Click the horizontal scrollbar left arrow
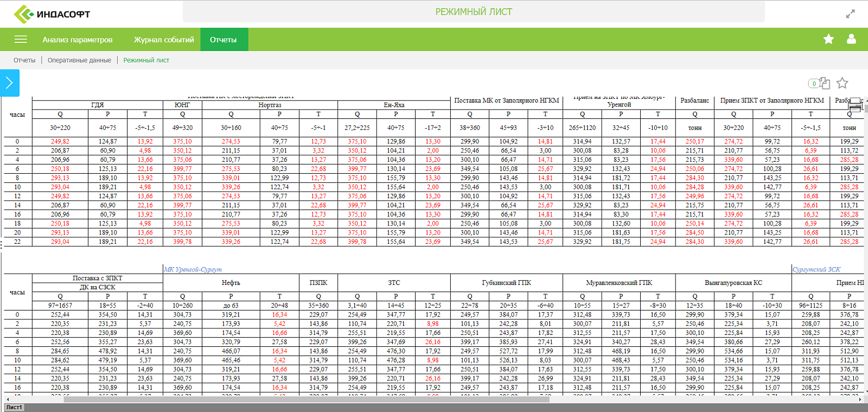The height and width of the screenshot is (412, 868). point(7,399)
